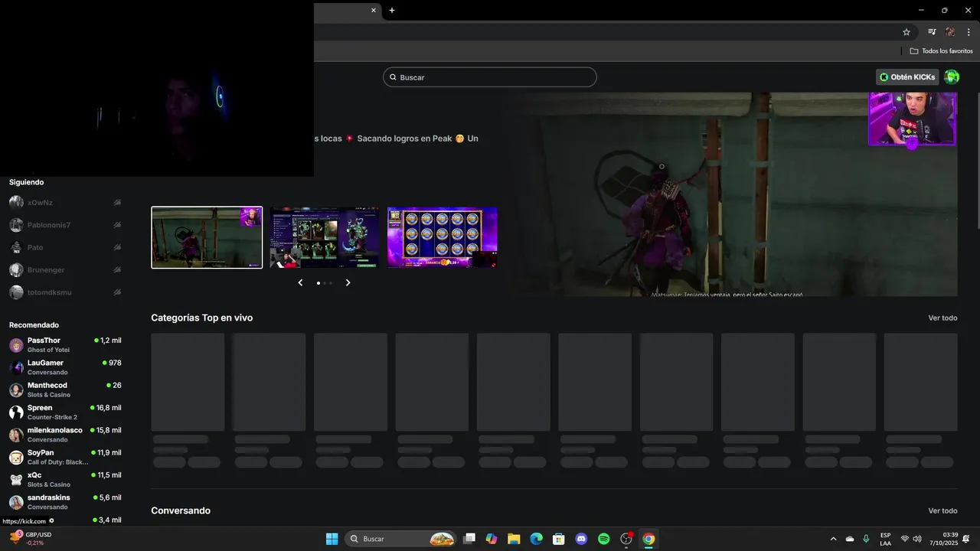Focus the Kick Buscar search field
Image resolution: width=980 pixels, height=551 pixels.
(490, 77)
